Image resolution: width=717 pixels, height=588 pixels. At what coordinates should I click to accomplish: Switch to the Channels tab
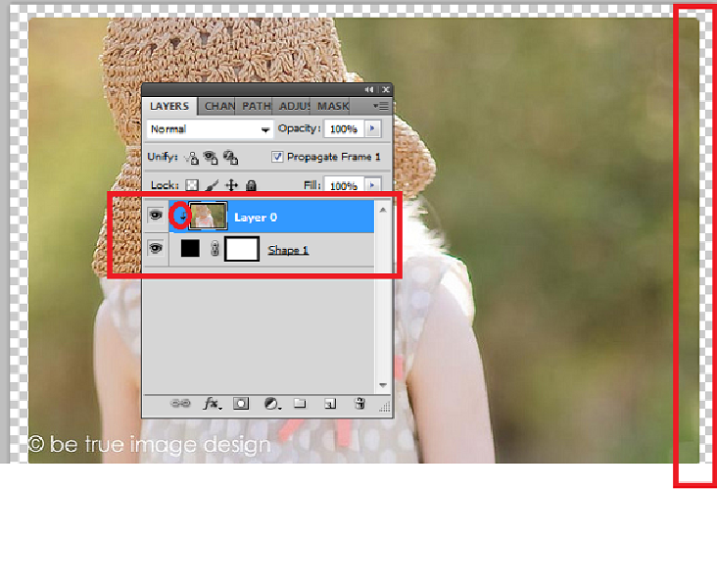[x=219, y=106]
